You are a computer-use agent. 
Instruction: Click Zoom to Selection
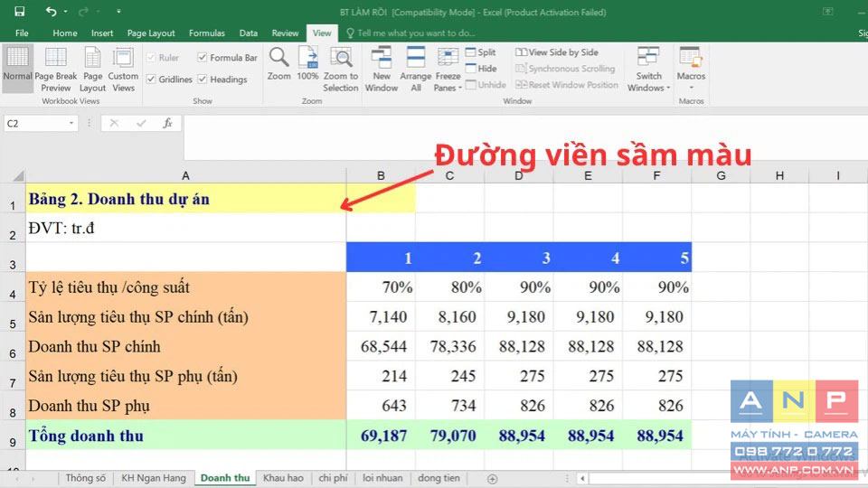point(341,69)
